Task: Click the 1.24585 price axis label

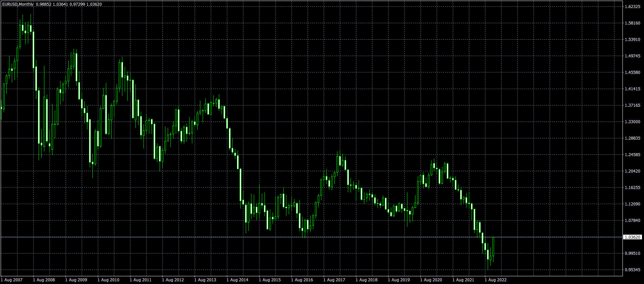Action: click(x=633, y=155)
